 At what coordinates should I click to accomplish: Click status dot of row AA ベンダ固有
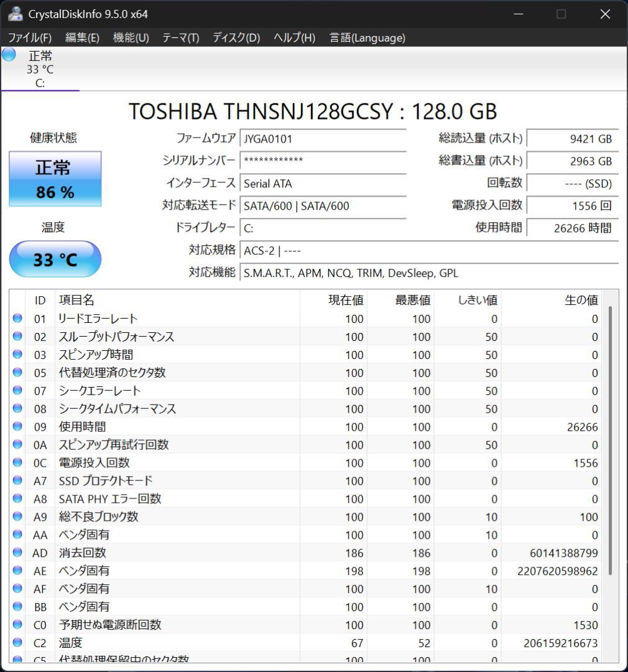17,534
